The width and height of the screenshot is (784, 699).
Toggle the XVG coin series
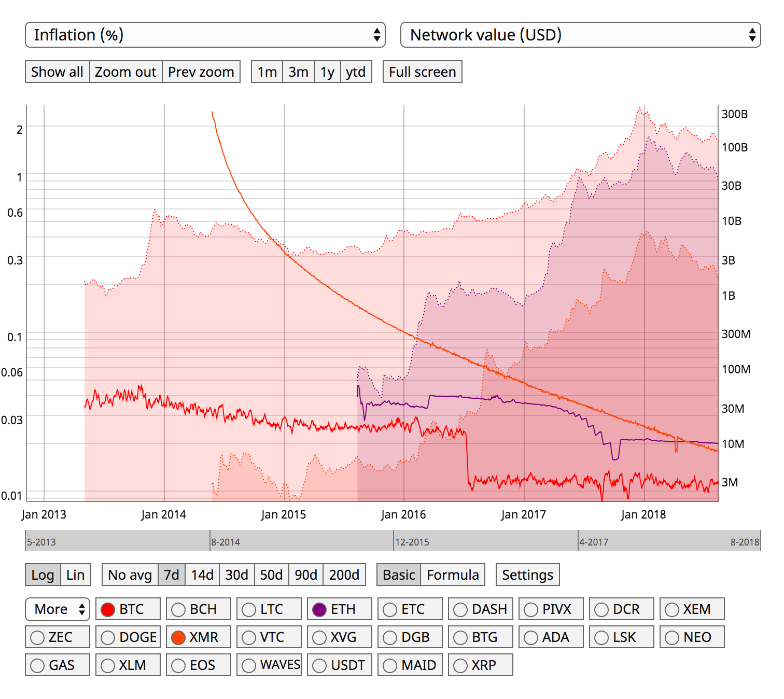pyautogui.click(x=340, y=637)
